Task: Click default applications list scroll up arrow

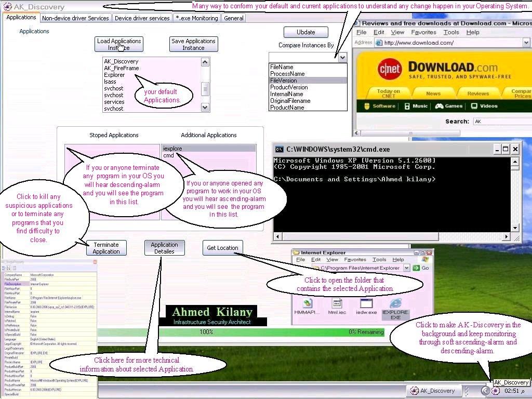Action: (205, 62)
